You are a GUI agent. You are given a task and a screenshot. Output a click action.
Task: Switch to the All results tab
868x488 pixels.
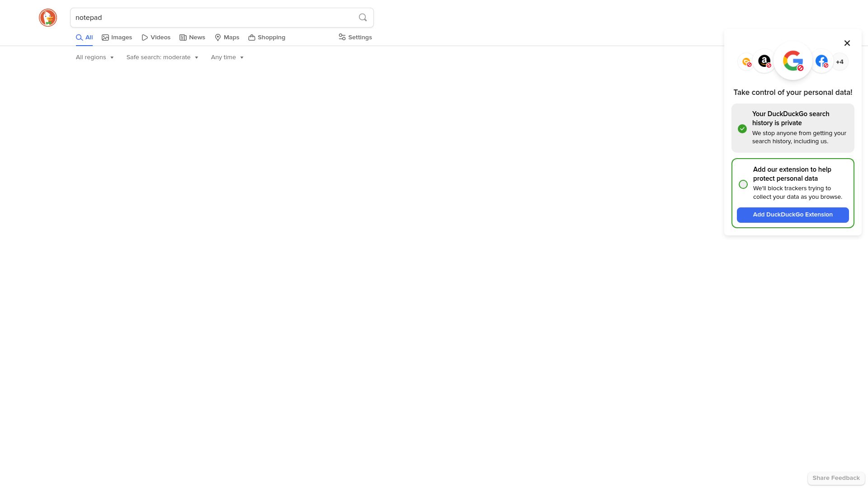[84, 38]
